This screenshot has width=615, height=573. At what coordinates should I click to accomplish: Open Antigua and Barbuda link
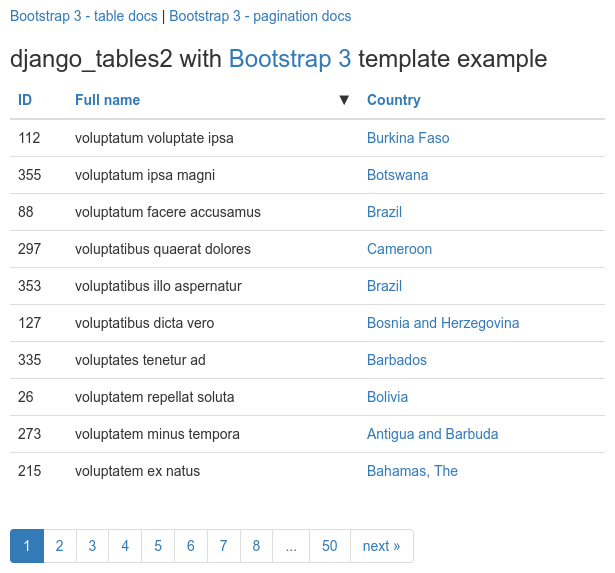[x=432, y=434]
